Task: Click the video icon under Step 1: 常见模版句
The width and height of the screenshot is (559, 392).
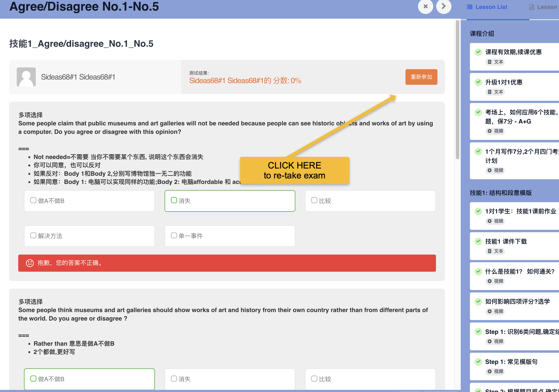Action: 489,371
